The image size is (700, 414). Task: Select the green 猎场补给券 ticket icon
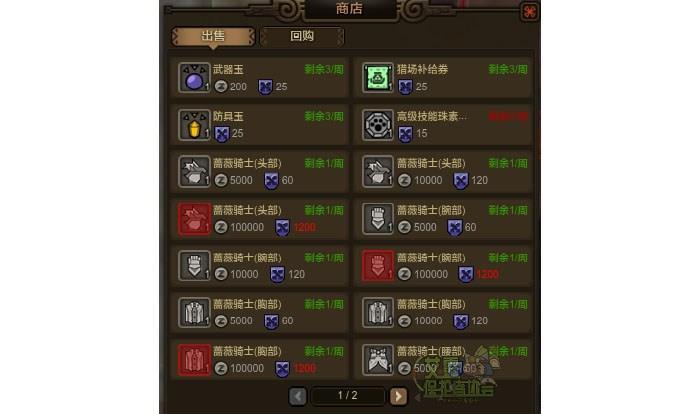coord(378,78)
